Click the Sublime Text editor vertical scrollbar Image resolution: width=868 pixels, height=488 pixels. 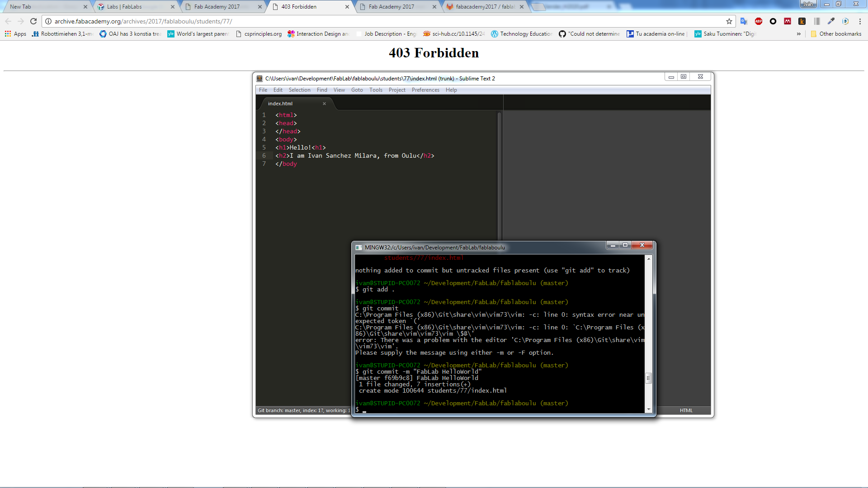(500, 176)
